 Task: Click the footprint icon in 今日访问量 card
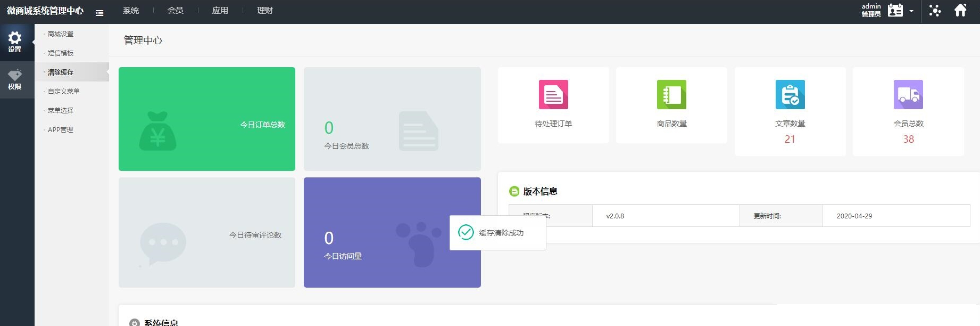pyautogui.click(x=419, y=244)
